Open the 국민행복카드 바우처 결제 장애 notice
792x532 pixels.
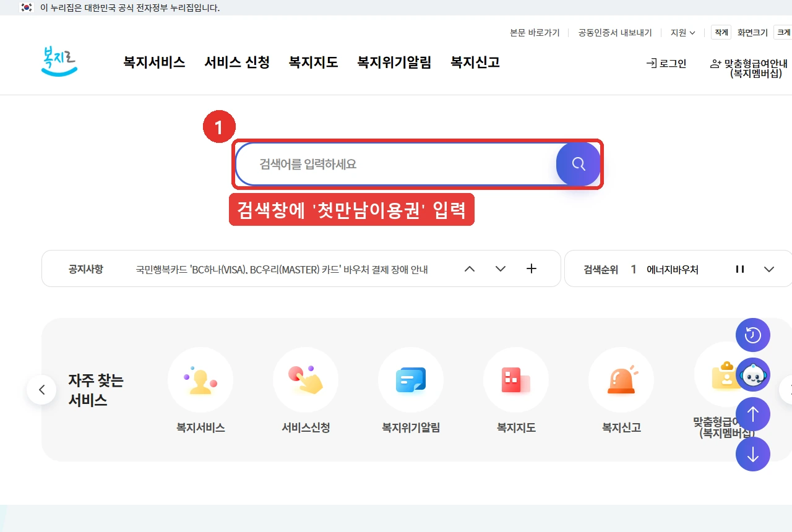(x=282, y=269)
